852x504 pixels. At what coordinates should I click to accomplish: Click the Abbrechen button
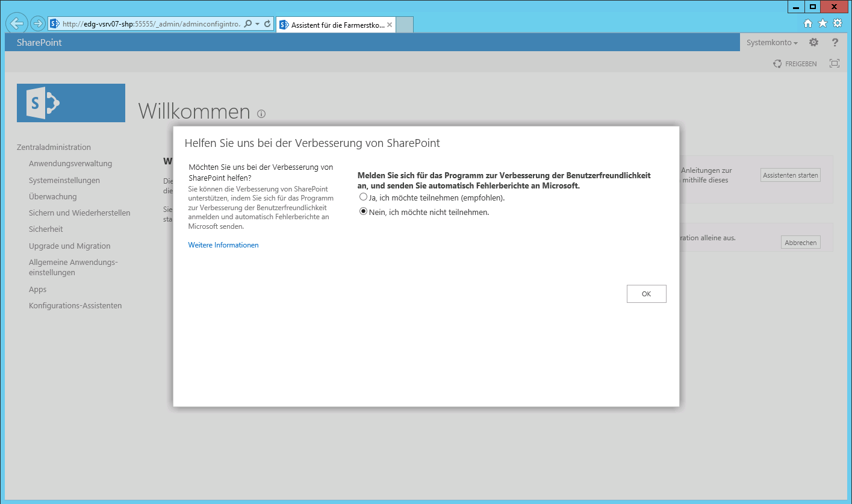[800, 243]
